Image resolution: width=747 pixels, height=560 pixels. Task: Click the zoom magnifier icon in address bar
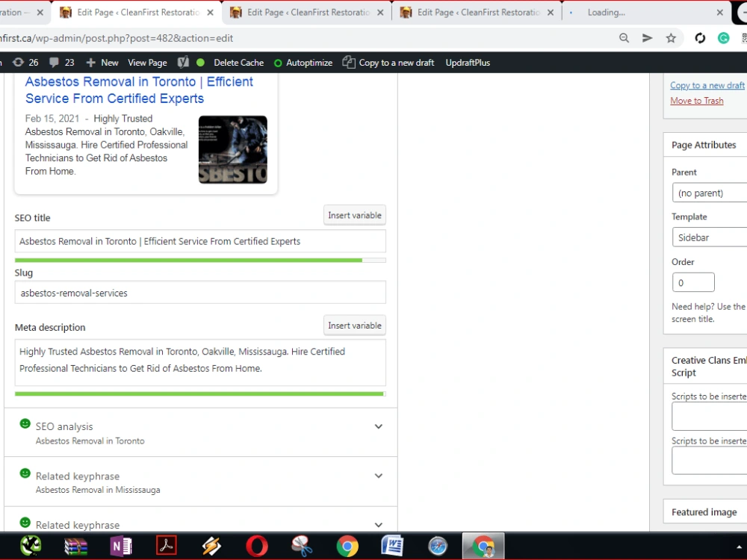(624, 38)
